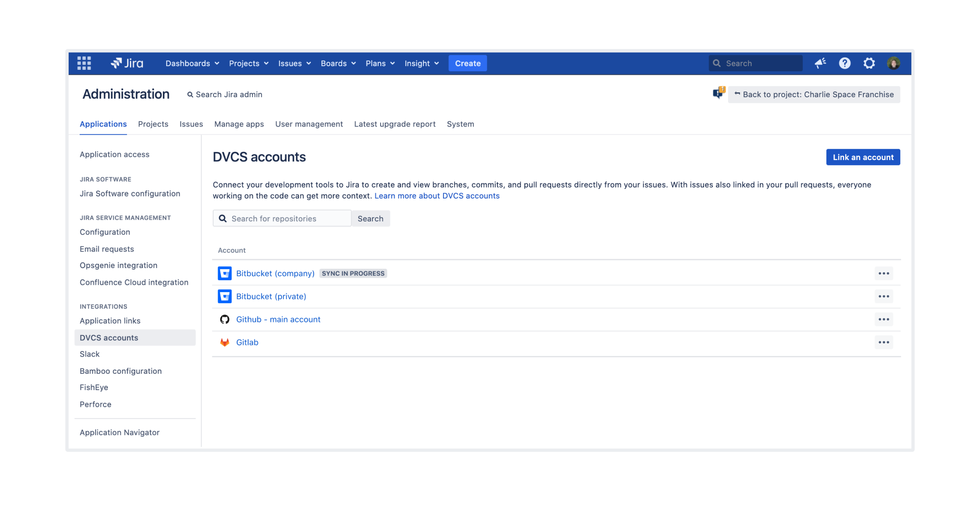Open FishEye in sidebar
Viewport: 980px width, 509px height.
pyautogui.click(x=94, y=387)
